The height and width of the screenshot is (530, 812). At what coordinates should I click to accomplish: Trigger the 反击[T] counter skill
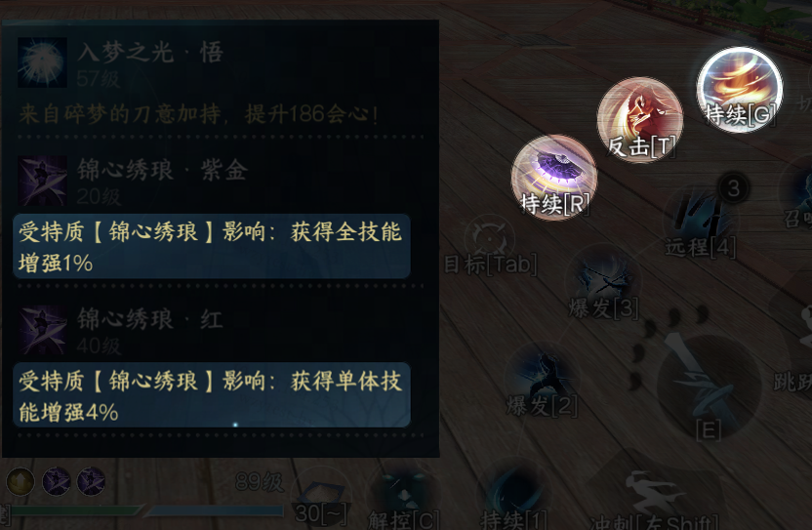coord(639,120)
